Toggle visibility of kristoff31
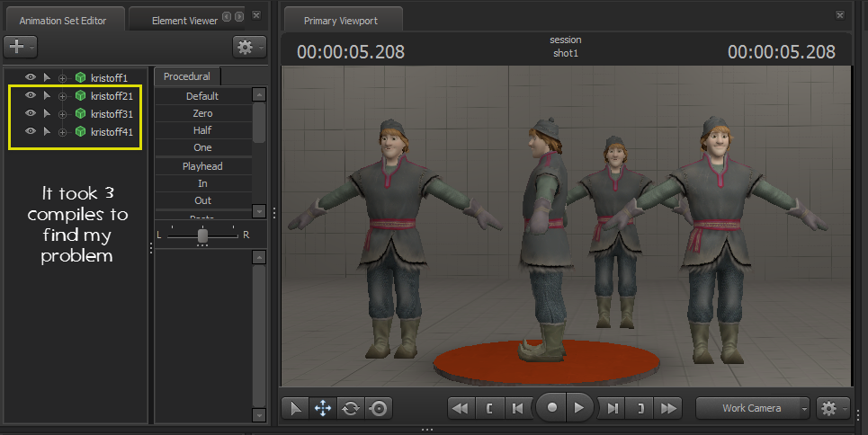The image size is (868, 435). tap(30, 114)
